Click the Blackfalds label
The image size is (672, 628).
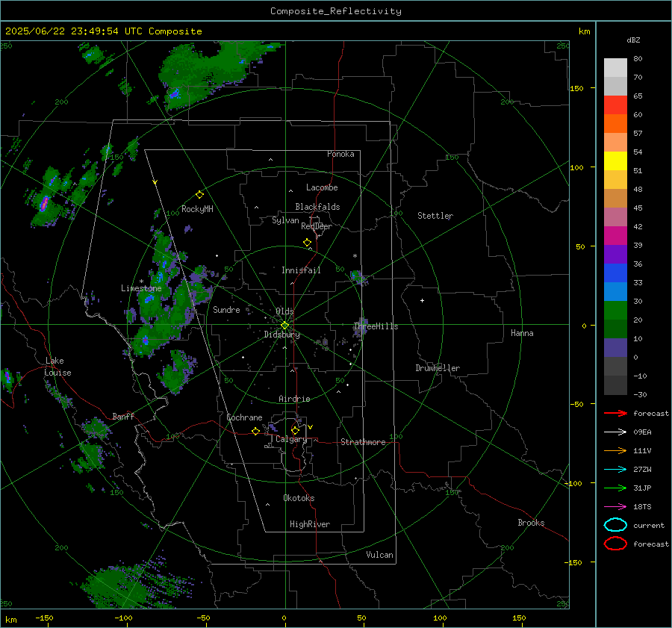pos(317,207)
